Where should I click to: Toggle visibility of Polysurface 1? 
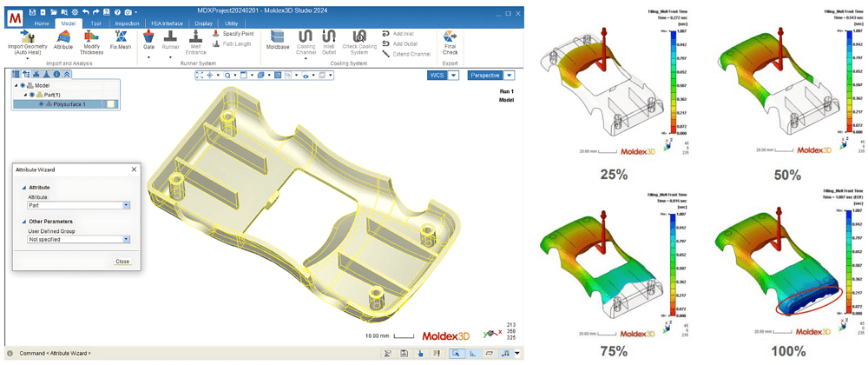[x=41, y=104]
